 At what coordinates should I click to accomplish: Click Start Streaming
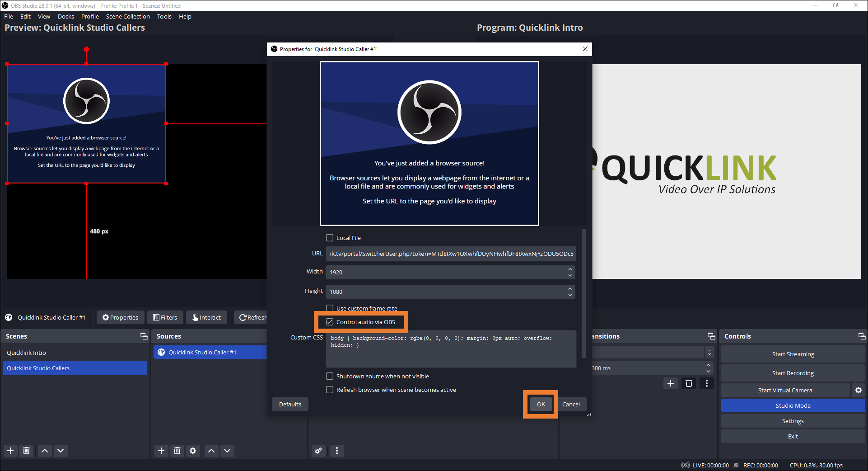(793, 354)
